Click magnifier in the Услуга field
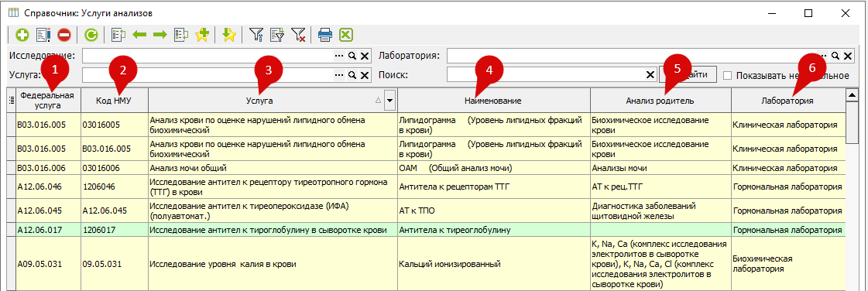868x291 pixels. point(352,75)
